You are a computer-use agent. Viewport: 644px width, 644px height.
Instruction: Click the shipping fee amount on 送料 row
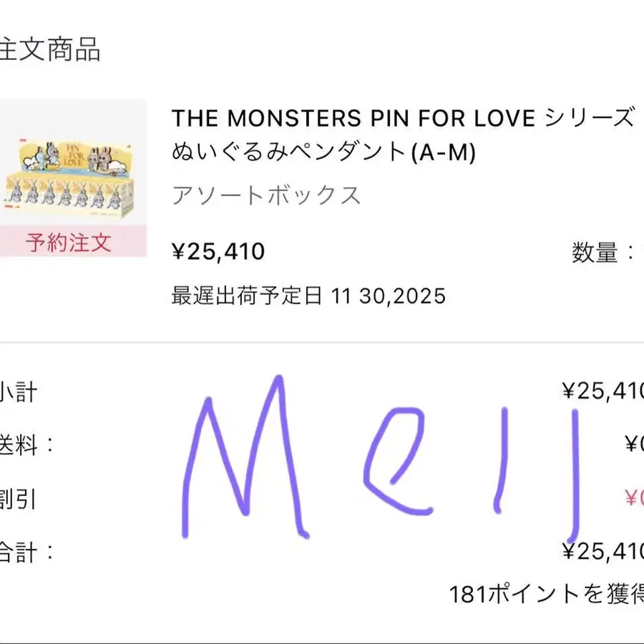pos(633,444)
